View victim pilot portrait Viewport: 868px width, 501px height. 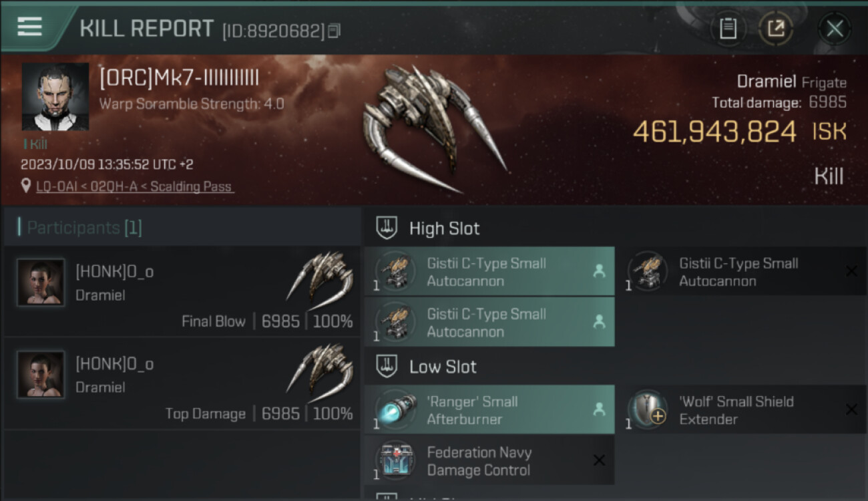pos(55,97)
